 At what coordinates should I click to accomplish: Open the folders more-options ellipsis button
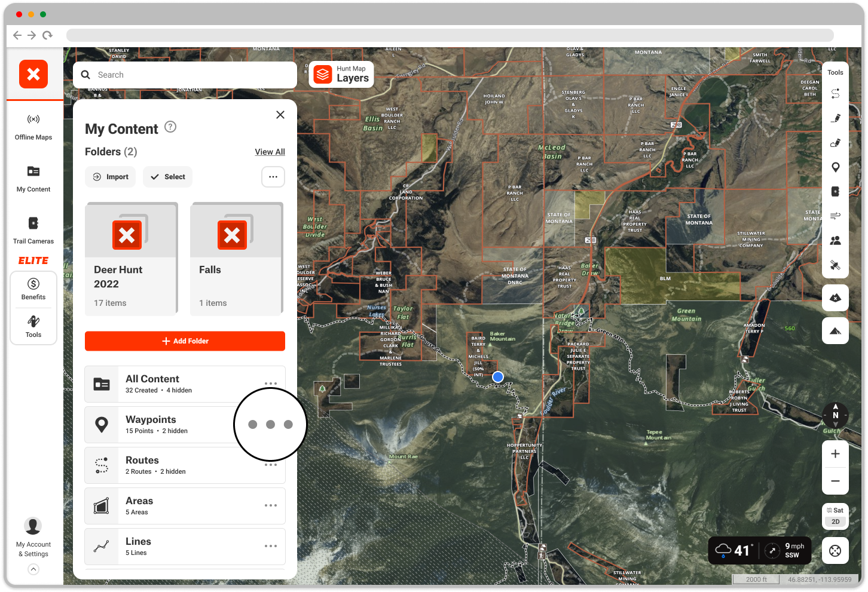(x=273, y=177)
